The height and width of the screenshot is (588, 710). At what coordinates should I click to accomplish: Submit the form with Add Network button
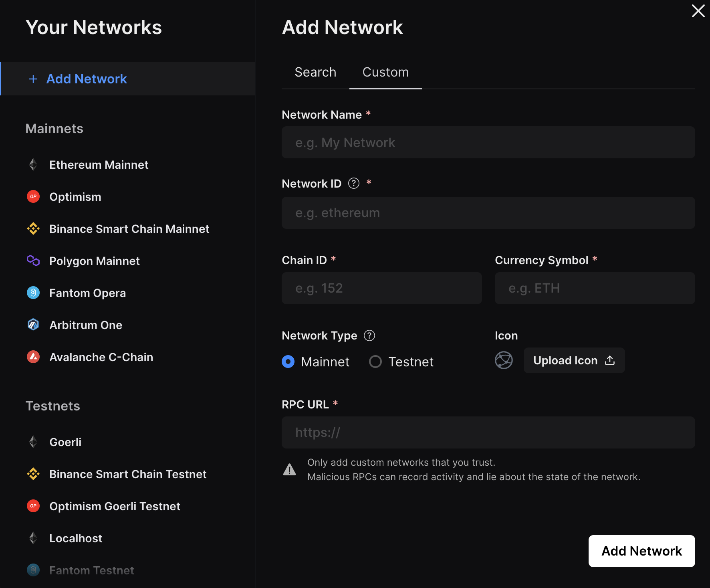(641, 551)
